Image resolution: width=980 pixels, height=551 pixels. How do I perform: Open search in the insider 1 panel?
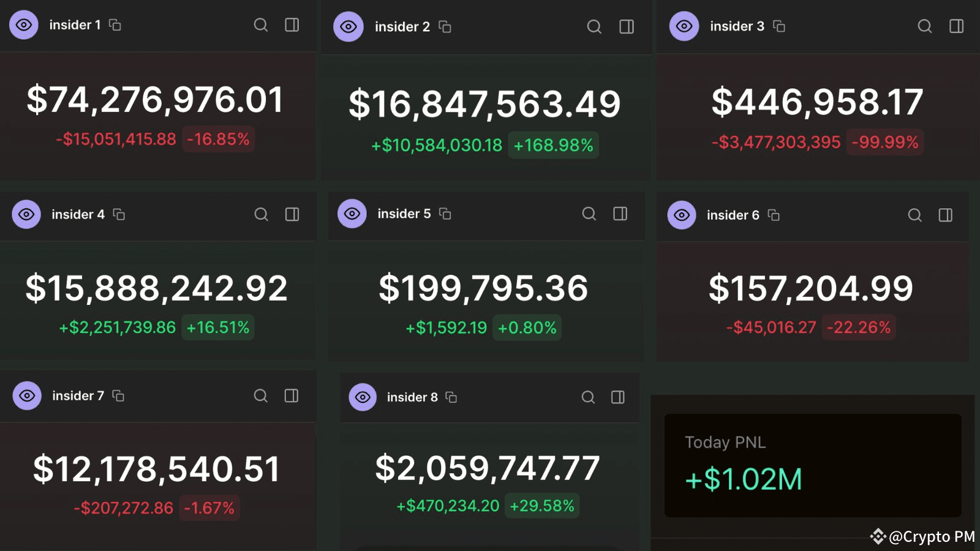click(x=261, y=25)
